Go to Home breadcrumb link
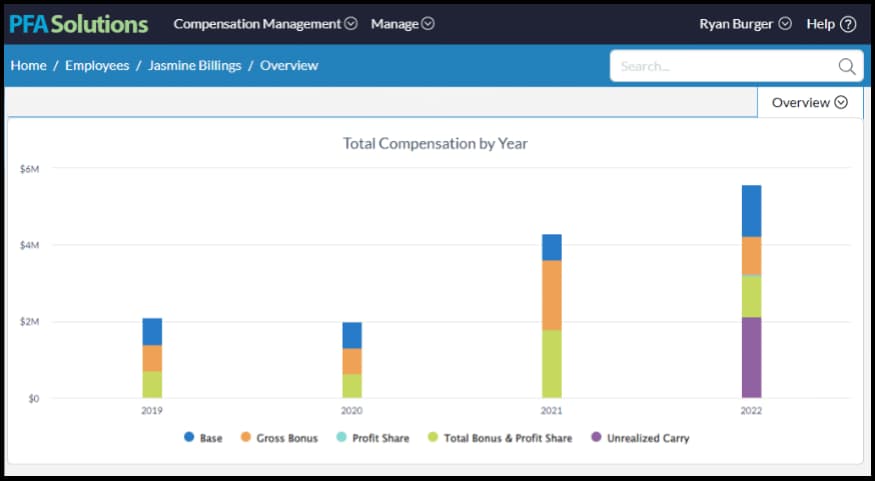 pyautogui.click(x=29, y=66)
